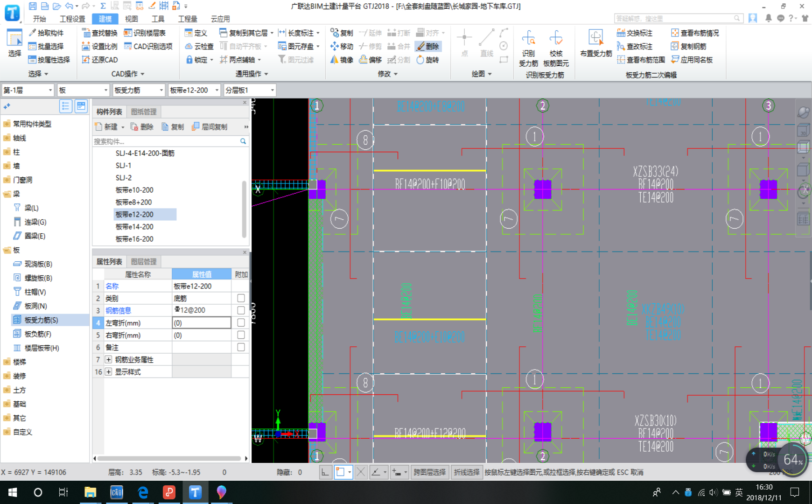The height and width of the screenshot is (504, 812).
Task: Click component list vertical scrollbar
Action: pos(244,209)
